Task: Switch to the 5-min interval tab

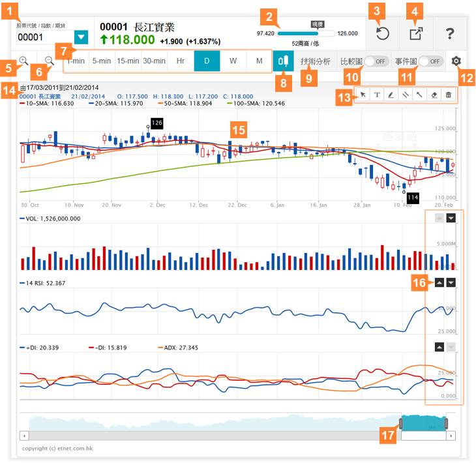Action: [x=101, y=61]
